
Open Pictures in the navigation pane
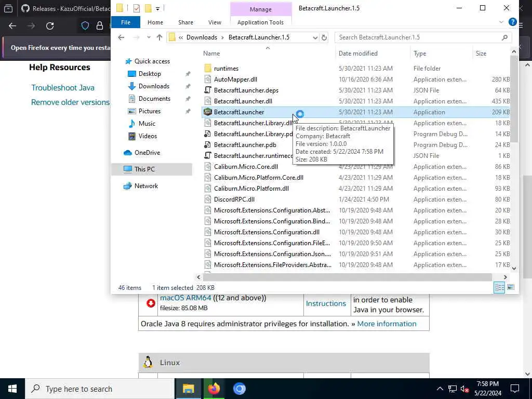[149, 111]
